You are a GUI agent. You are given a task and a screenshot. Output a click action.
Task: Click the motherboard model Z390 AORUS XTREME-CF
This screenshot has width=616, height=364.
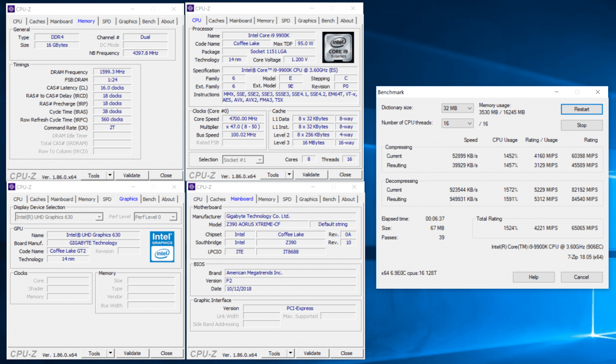(x=266, y=224)
